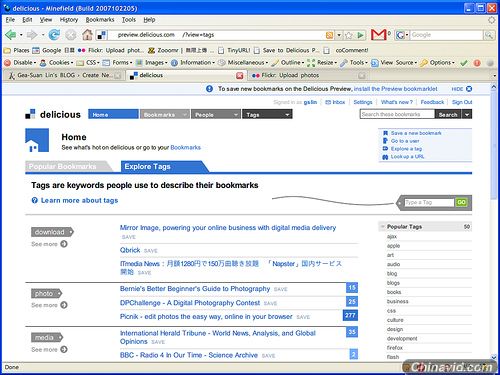The image size is (500, 375).
Task: Open the Settings link
Action: [363, 102]
